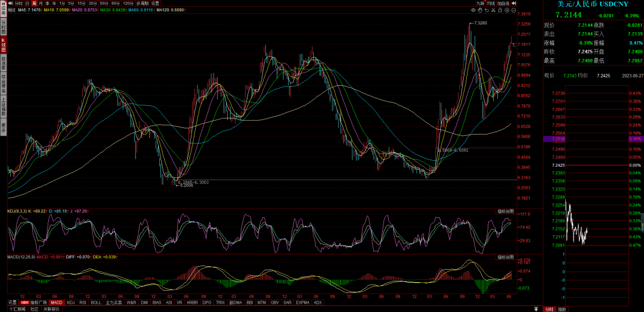Open the 社区 tab
The image size is (644, 312).
click(x=34, y=309)
